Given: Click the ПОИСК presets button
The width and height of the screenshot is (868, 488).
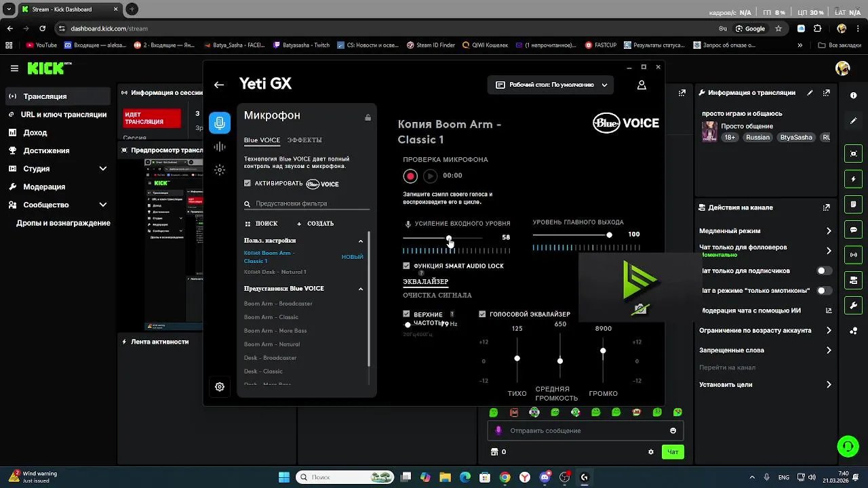Looking at the screenshot, I should coord(261,224).
